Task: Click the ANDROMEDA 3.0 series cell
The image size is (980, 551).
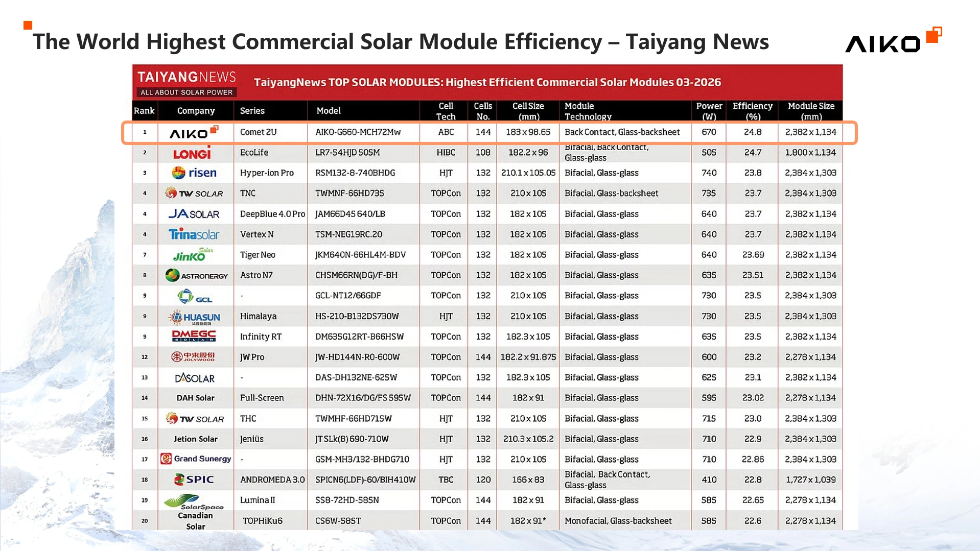Action: tap(272, 480)
